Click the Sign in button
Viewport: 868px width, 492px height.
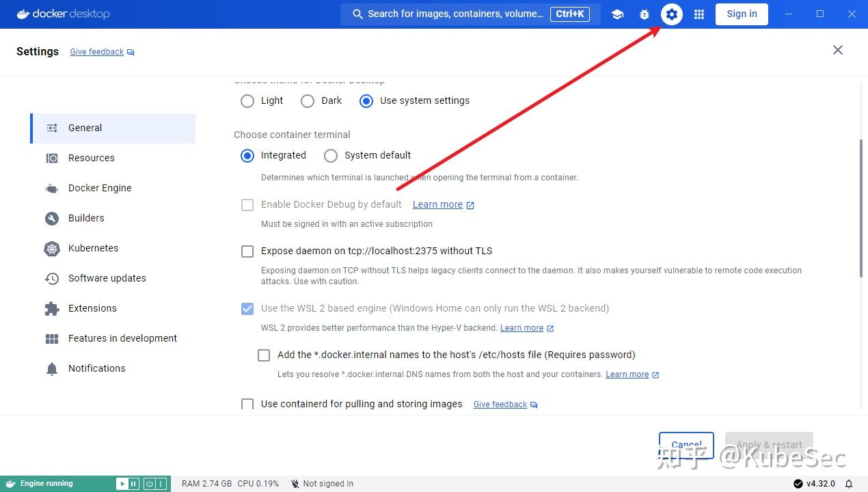point(742,14)
